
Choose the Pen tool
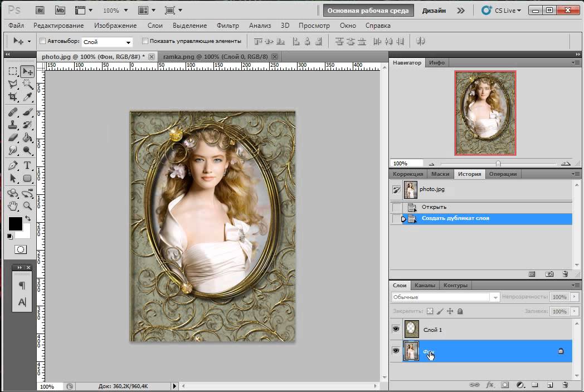pyautogui.click(x=13, y=165)
